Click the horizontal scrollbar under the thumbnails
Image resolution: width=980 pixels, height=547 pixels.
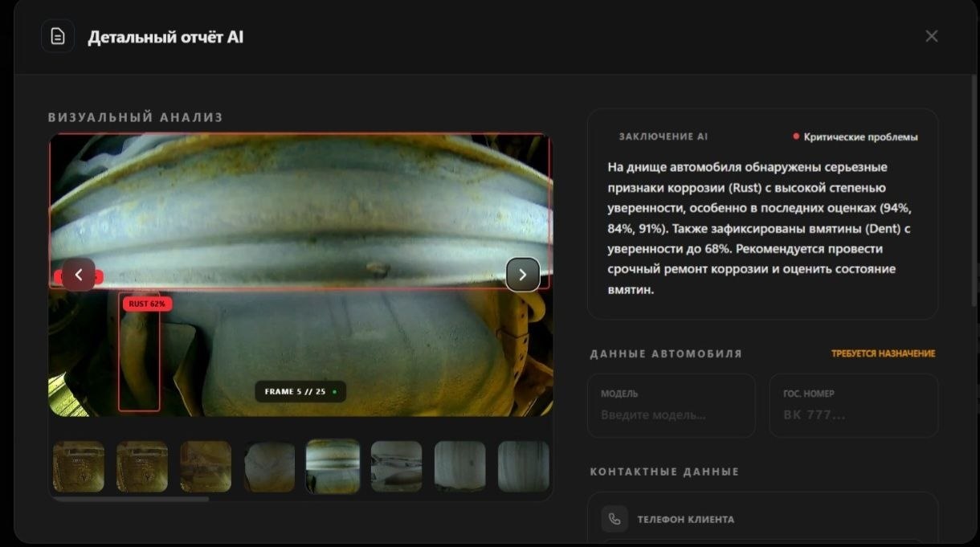click(x=130, y=499)
